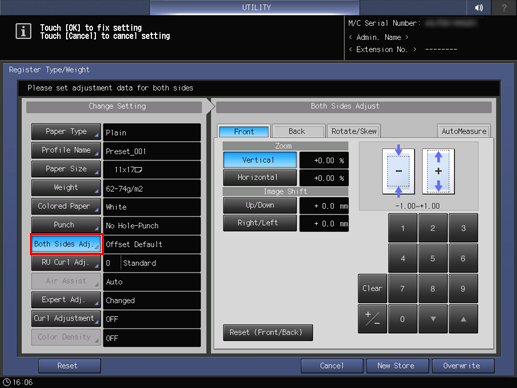The width and height of the screenshot is (517, 388).
Task: Tap keypad number 2
Action: [x=433, y=228]
